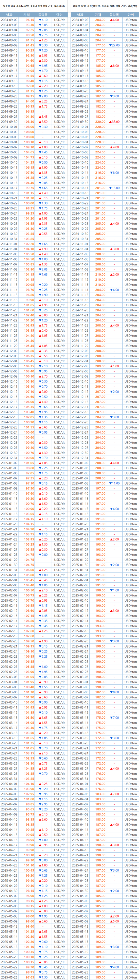The image size is (139, 980).
Task: Click the ▼15.00 drop in coking coal table
Action: (x=114, y=188)
